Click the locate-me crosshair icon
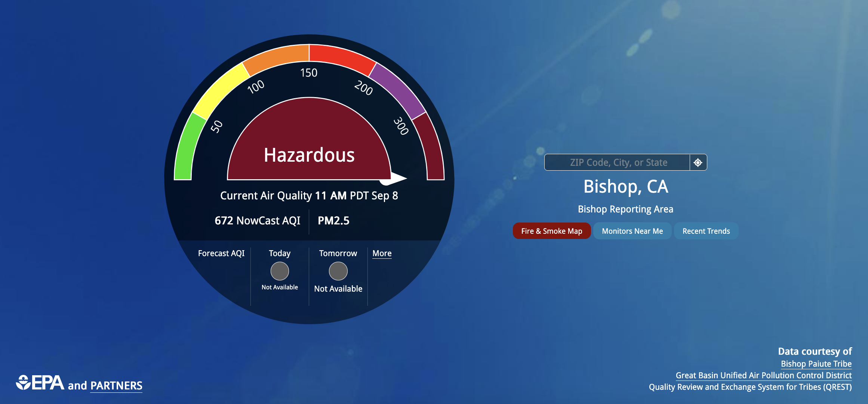Image resolution: width=868 pixels, height=404 pixels. 698,162
